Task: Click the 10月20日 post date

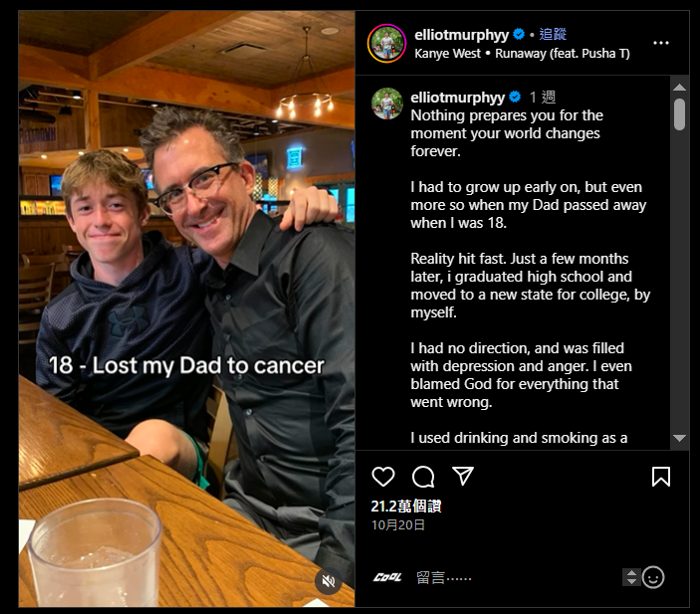Action: (398, 524)
